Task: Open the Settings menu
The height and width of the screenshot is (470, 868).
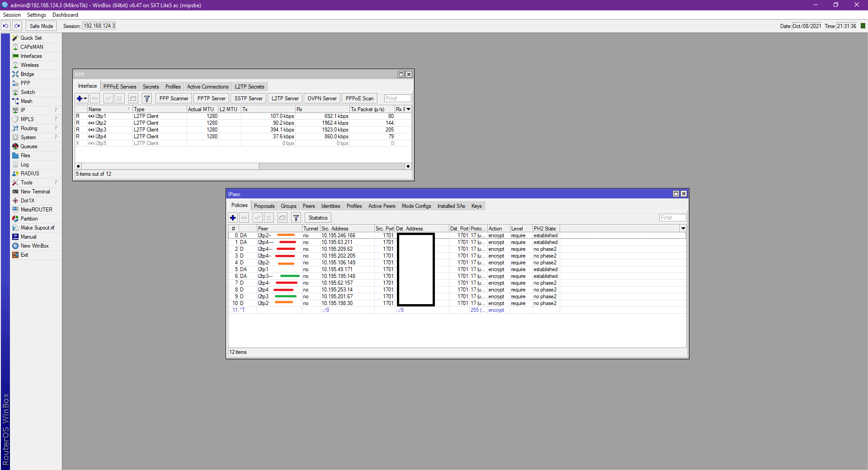Action: click(37, 15)
